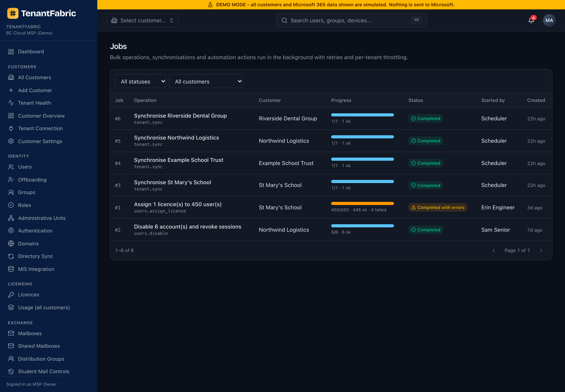Click Sam Senior in Started by column
This screenshot has height=392, width=565.
point(495,230)
